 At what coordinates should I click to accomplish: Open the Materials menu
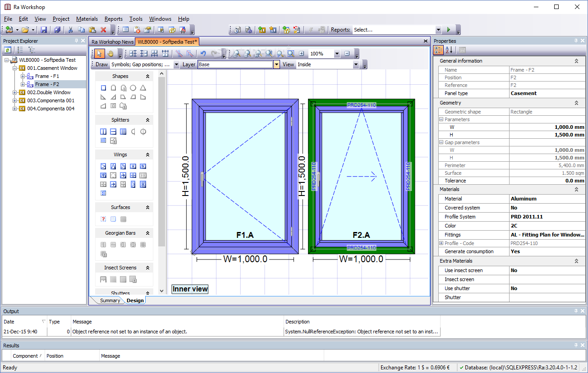pyautogui.click(x=87, y=19)
